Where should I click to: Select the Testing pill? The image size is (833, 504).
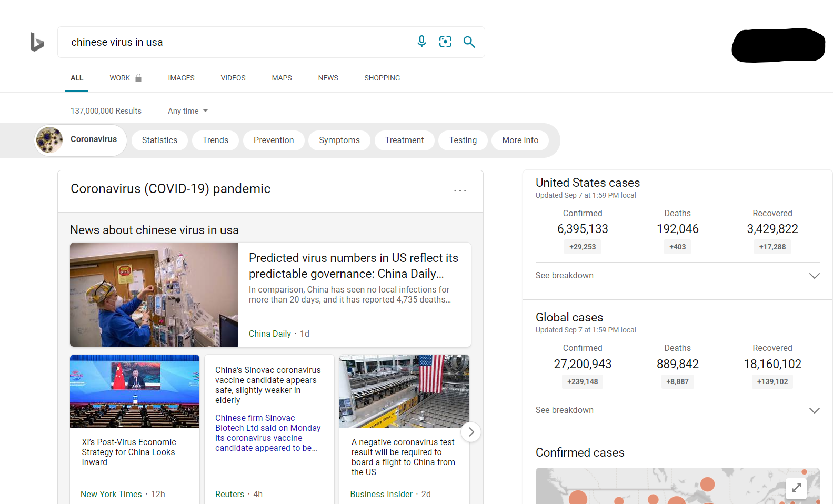pos(463,140)
